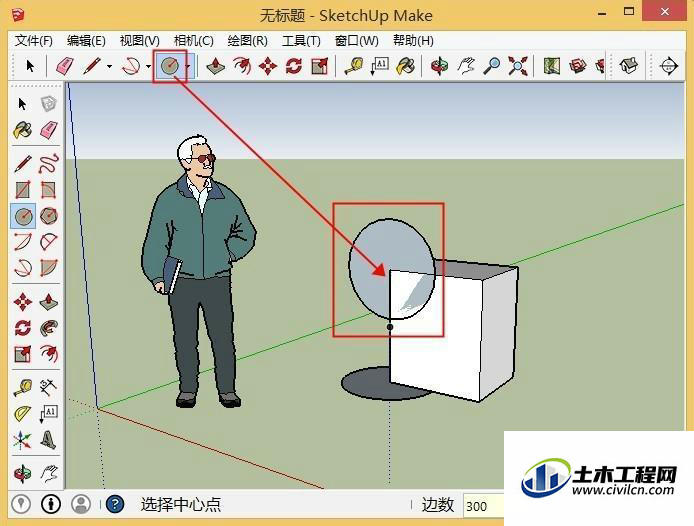Pick the 3-Point Arc tool
This screenshot has height=526, width=694.
[23, 268]
